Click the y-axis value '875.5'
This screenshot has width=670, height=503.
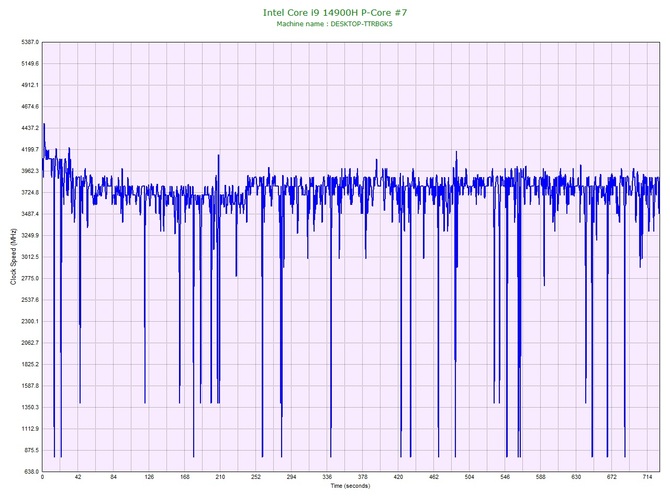(x=31, y=450)
